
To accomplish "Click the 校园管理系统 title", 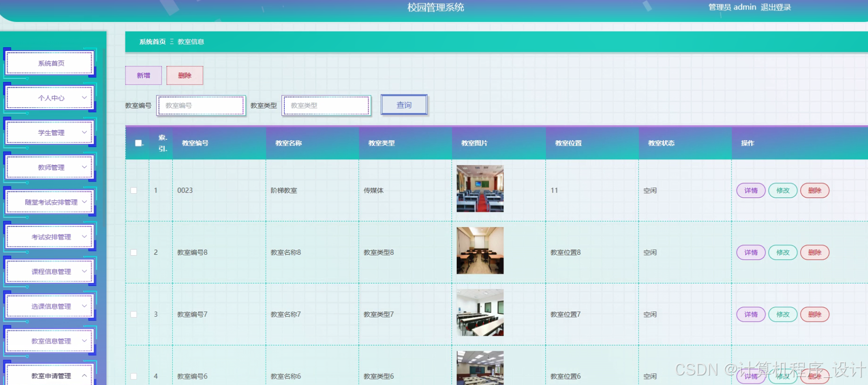I will tap(436, 7).
